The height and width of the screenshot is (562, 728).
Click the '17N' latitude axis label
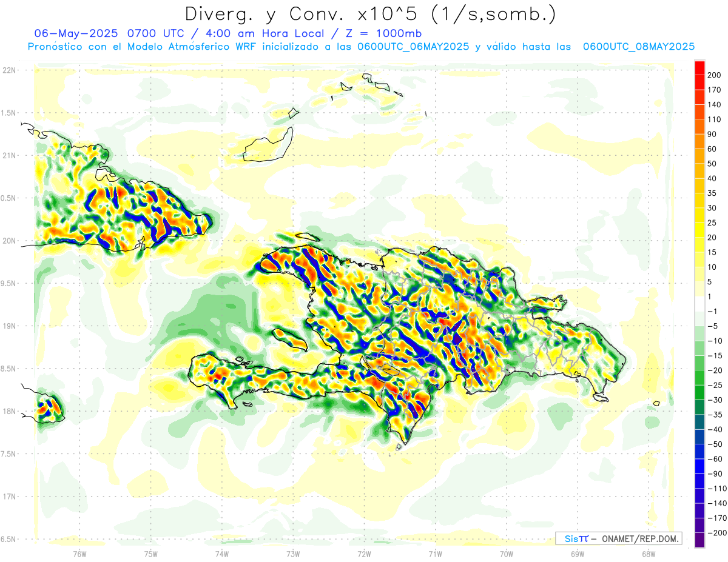(x=8, y=497)
